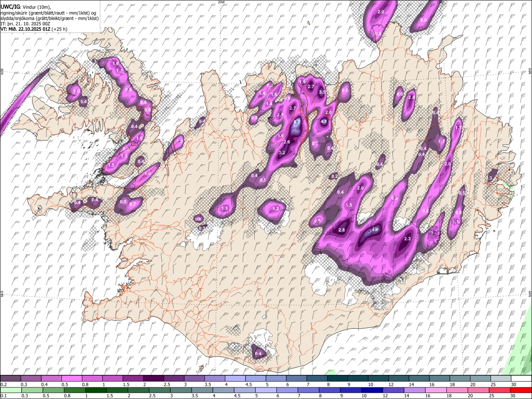
Task: Select the upper legend swatch starting at 0.5
Action: coord(71,378)
